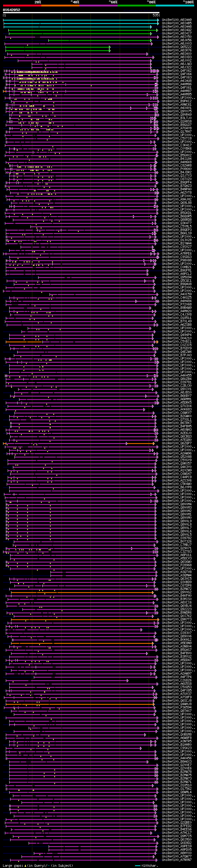Screen dimensions: 197x868
Task: Select the UniRef100_C5YBI1 label
Action: pyautogui.click(x=177, y=342)
